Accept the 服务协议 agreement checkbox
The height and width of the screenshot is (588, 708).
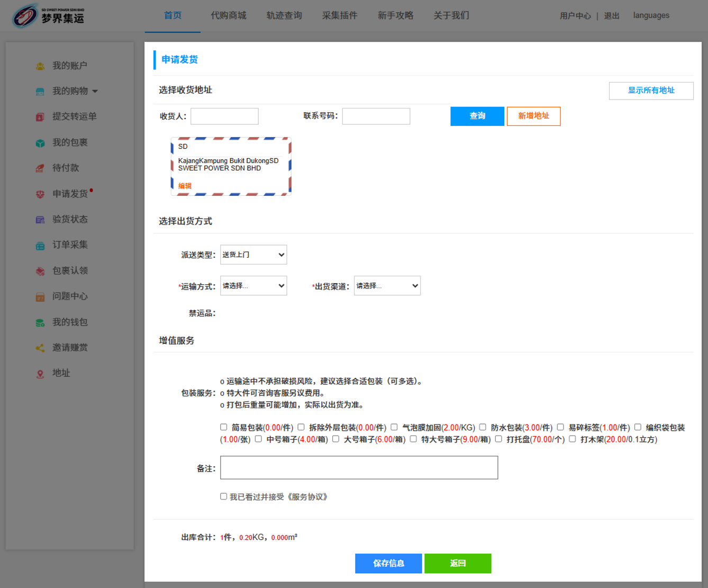point(224,496)
